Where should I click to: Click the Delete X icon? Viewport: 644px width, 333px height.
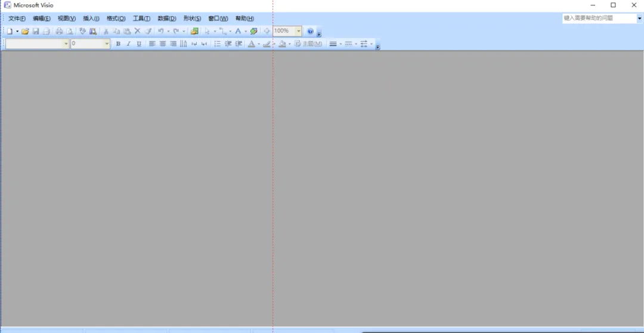[138, 31]
